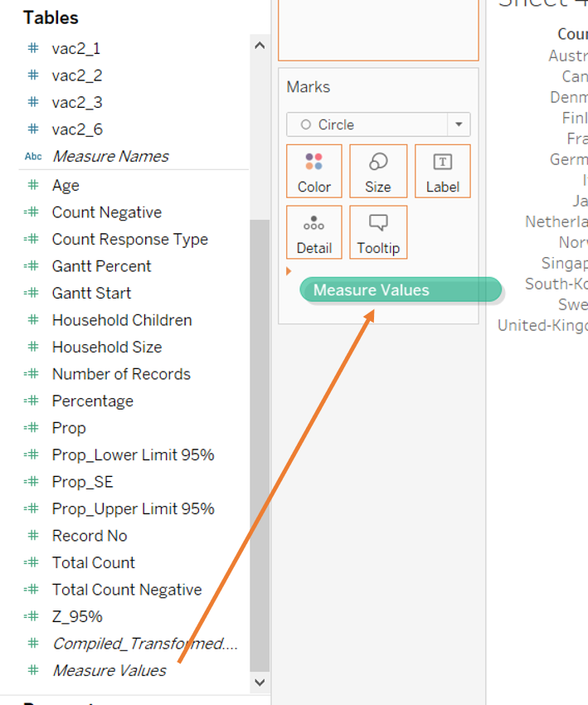Select the vac2_6 field
This screenshot has height=705, width=588.
77,129
